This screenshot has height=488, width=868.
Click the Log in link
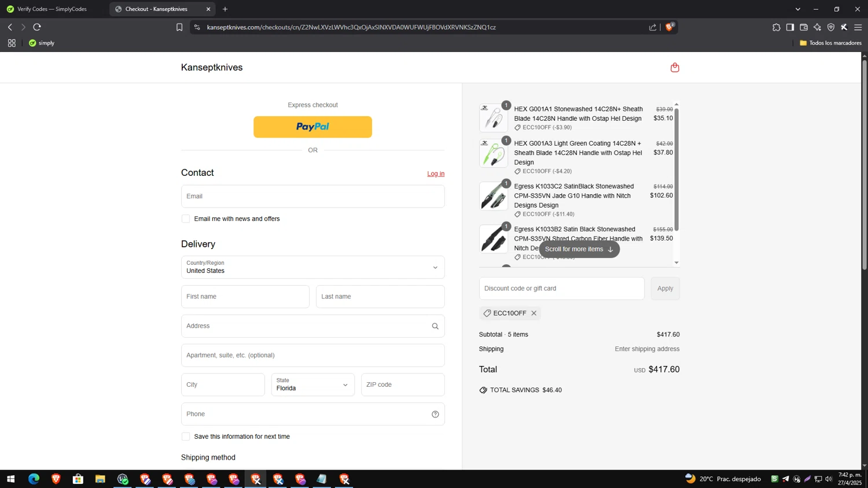coord(436,173)
